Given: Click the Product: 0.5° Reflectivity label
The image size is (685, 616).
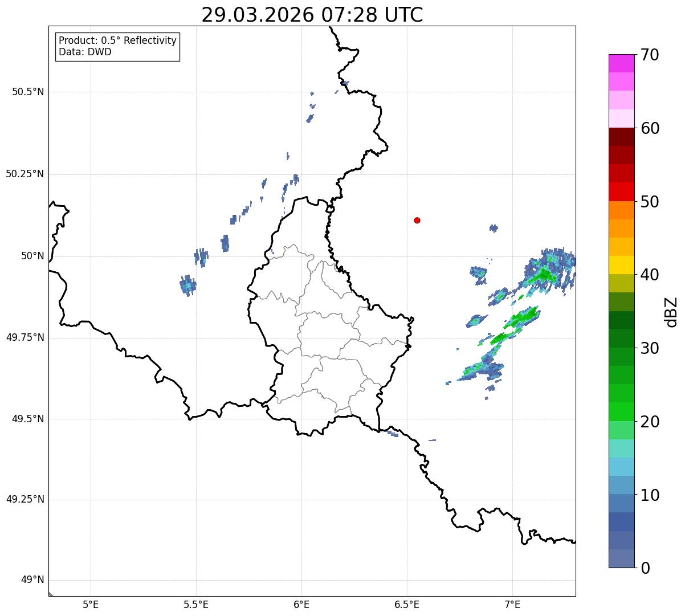Looking at the screenshot, I should pos(117,40).
